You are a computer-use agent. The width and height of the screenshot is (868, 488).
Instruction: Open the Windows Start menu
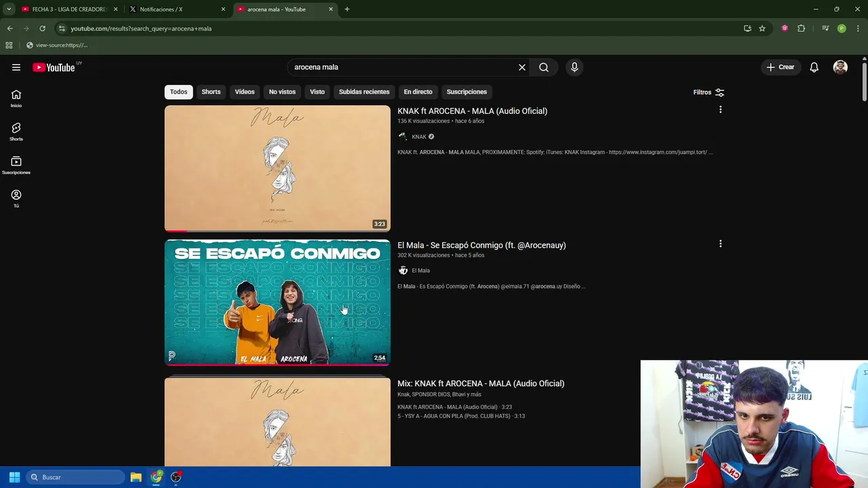[14, 477]
